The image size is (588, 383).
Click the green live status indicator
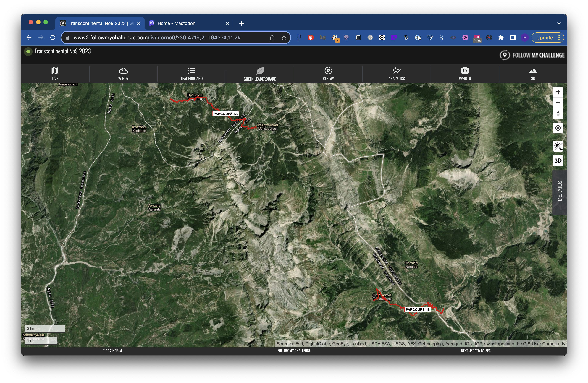(28, 51)
